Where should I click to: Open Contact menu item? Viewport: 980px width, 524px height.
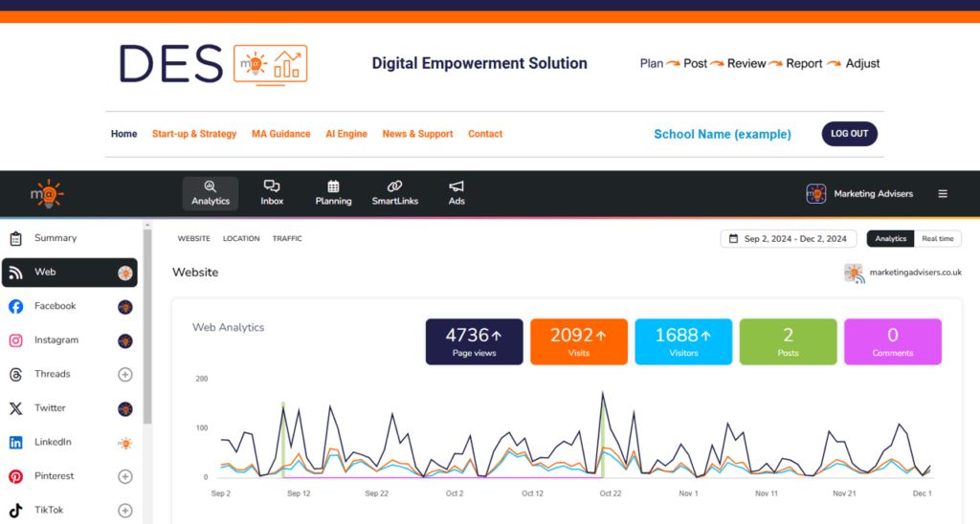pos(485,134)
